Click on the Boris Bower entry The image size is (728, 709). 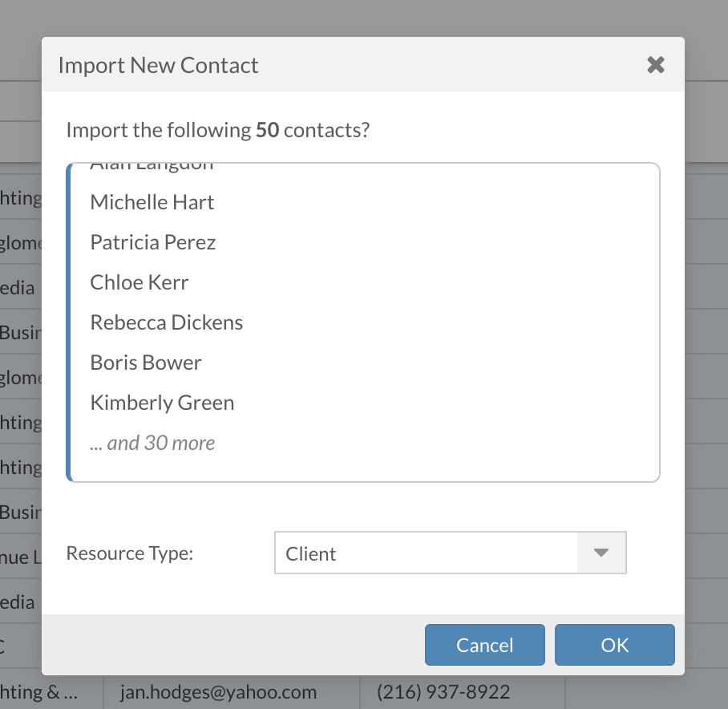click(146, 363)
